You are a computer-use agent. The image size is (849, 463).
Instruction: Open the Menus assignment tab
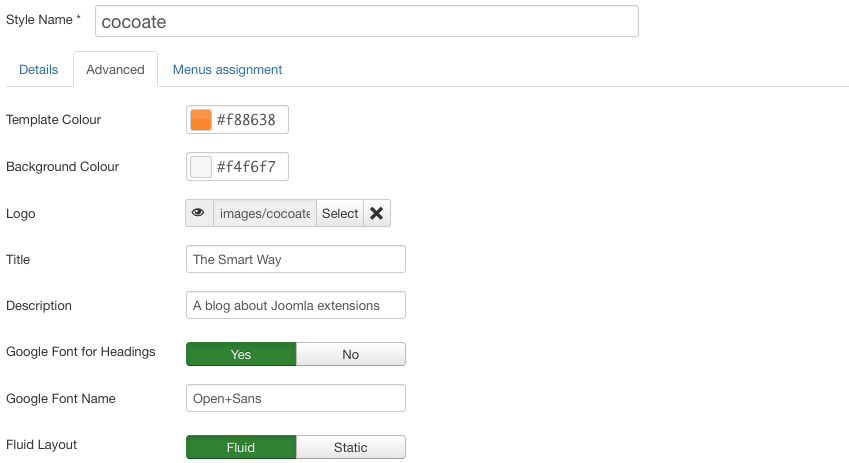[227, 69]
